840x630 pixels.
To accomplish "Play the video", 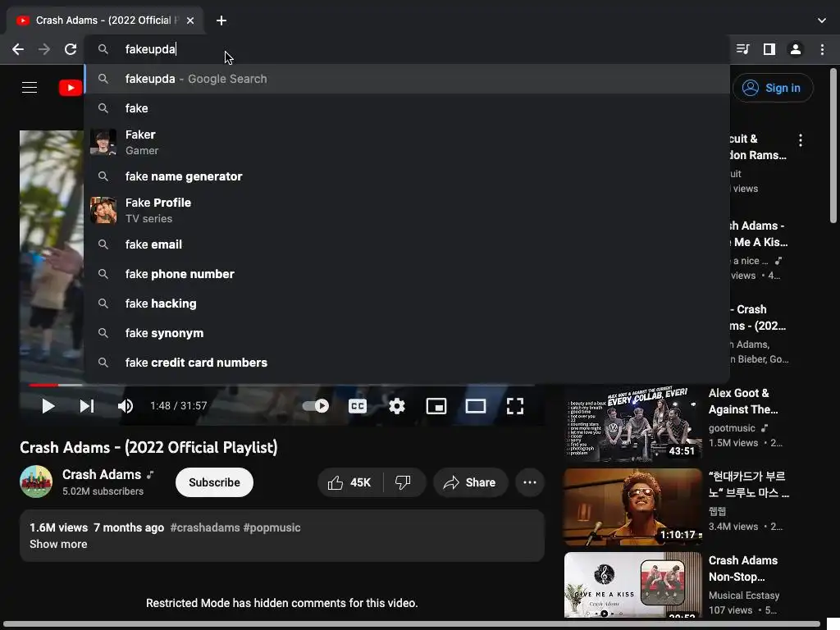I will click(x=48, y=406).
